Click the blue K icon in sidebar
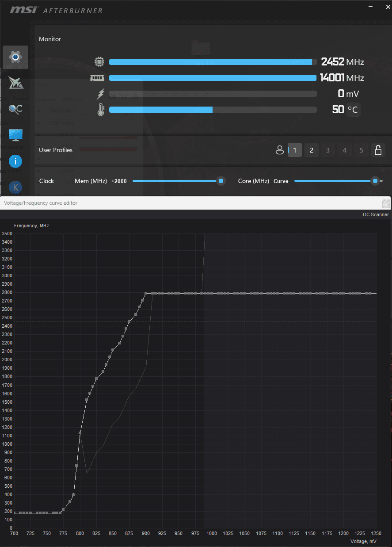Viewport: 392px width, 547px height. coord(15,187)
